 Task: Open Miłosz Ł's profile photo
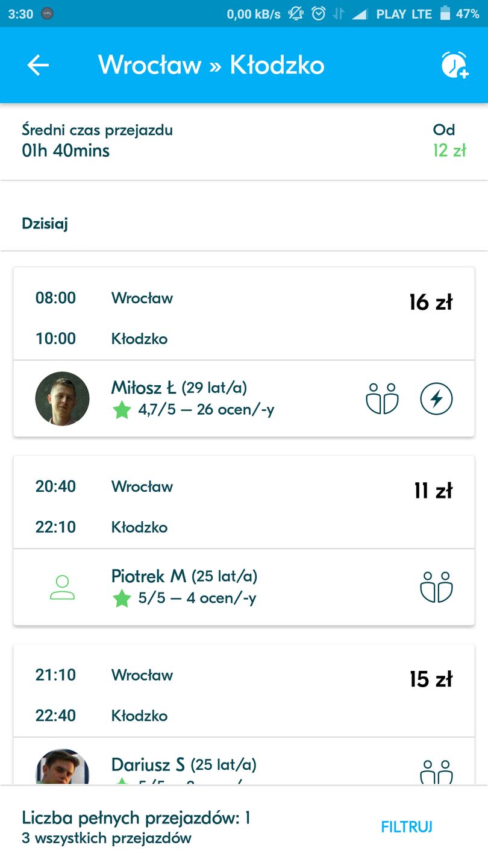62,399
